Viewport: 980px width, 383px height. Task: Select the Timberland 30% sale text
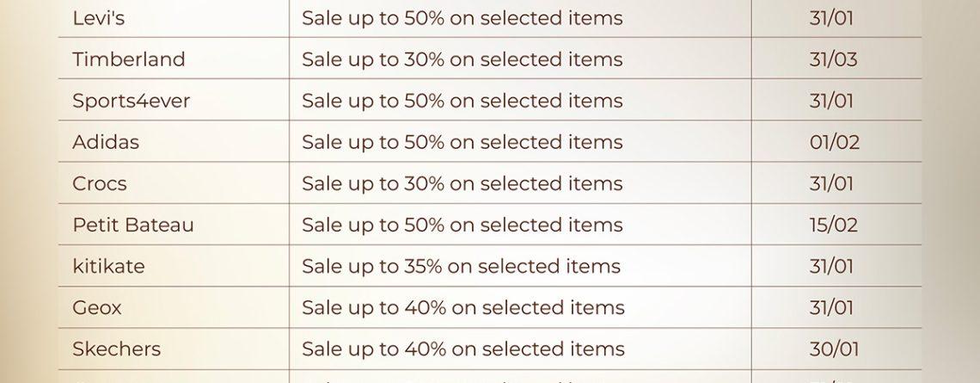(x=462, y=59)
